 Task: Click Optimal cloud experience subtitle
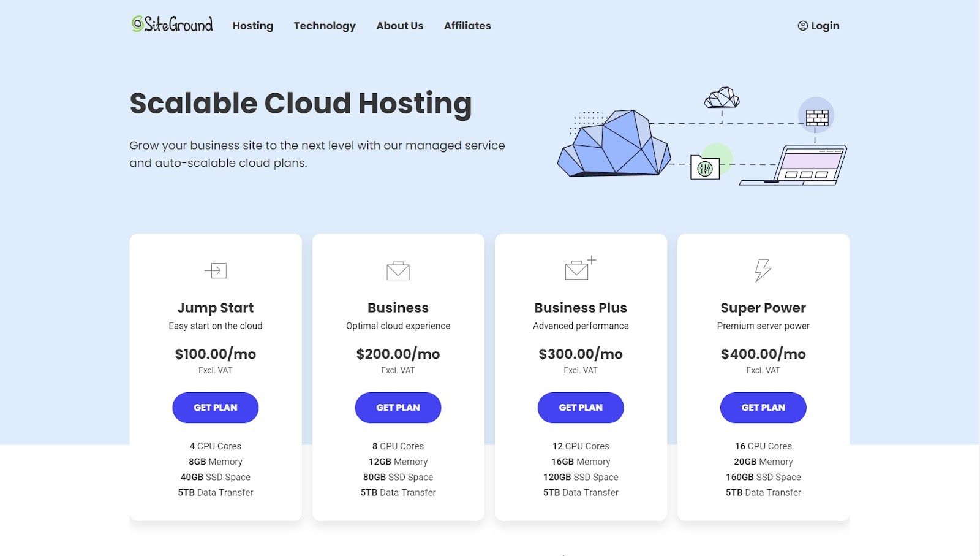click(x=398, y=326)
